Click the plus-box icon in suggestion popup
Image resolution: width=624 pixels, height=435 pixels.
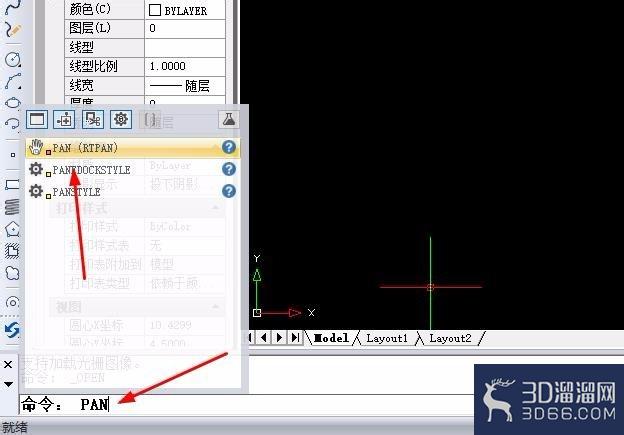64,119
